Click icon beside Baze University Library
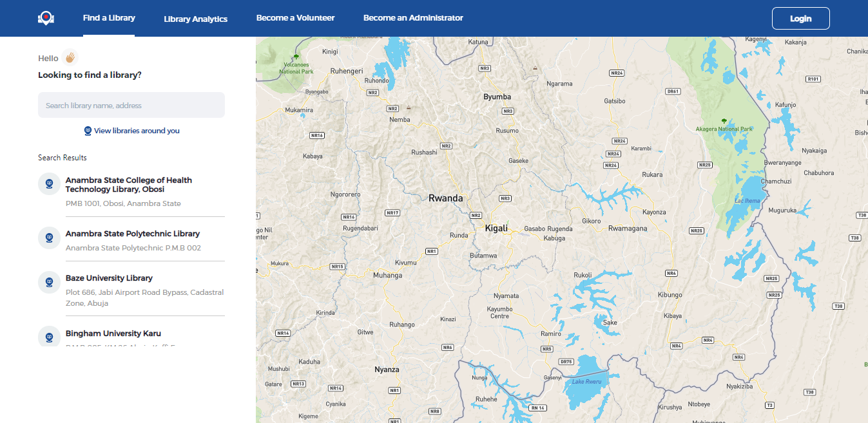 point(49,282)
